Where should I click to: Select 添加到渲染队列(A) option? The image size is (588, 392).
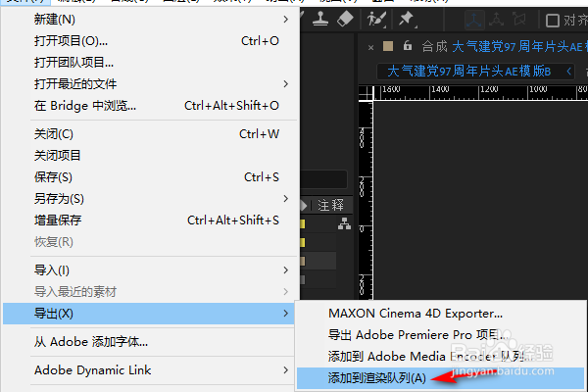(440, 377)
